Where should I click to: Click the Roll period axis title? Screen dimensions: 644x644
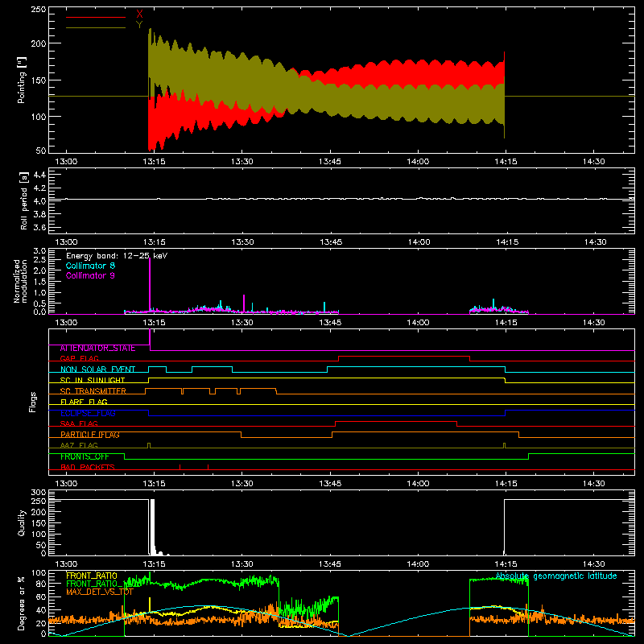pyautogui.click(x=23, y=200)
